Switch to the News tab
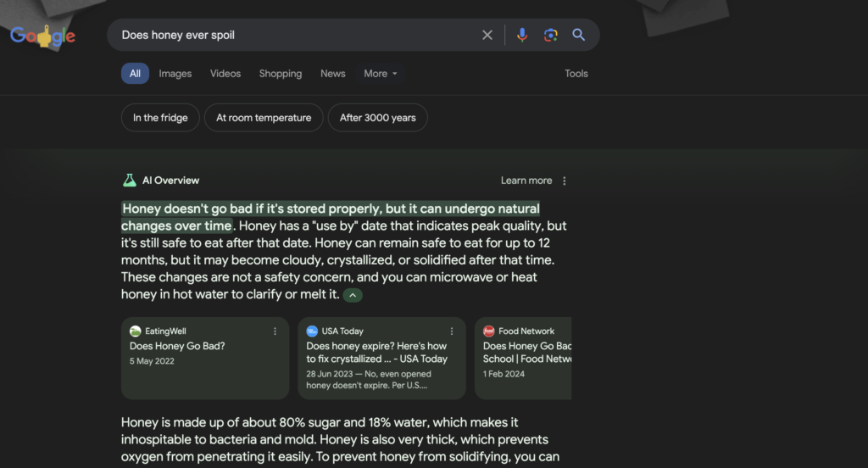Screen dimensions: 868x468 pos(332,74)
